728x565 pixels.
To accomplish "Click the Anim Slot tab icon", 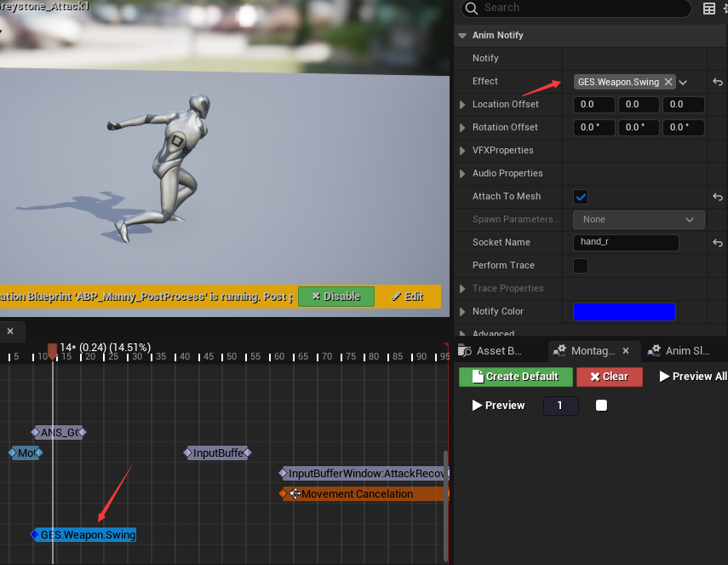I will click(654, 351).
